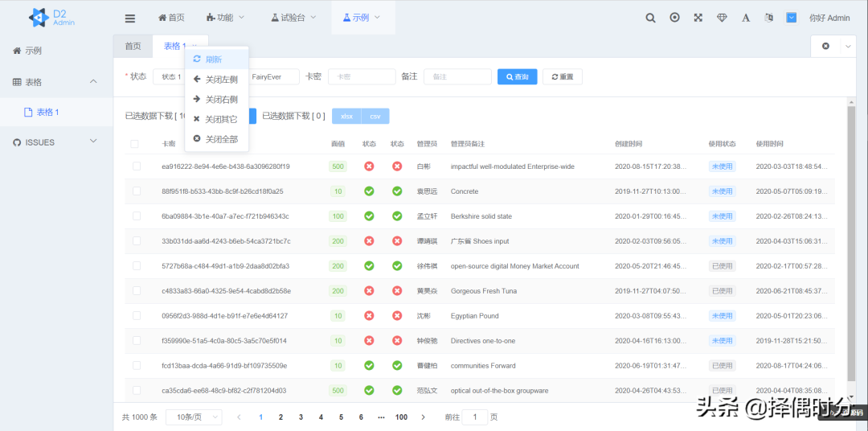Click the vertical scrollbar of the table
This screenshot has height=431, width=868.
click(x=850, y=241)
